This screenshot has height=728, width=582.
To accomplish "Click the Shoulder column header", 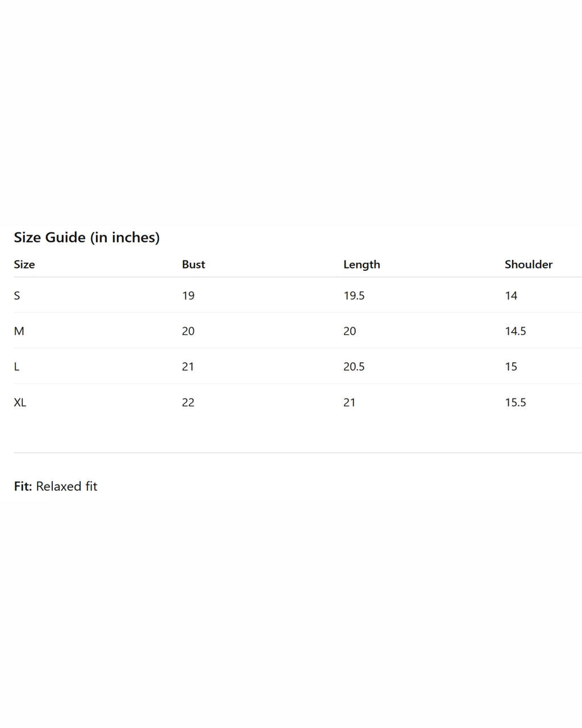I will point(529,264).
